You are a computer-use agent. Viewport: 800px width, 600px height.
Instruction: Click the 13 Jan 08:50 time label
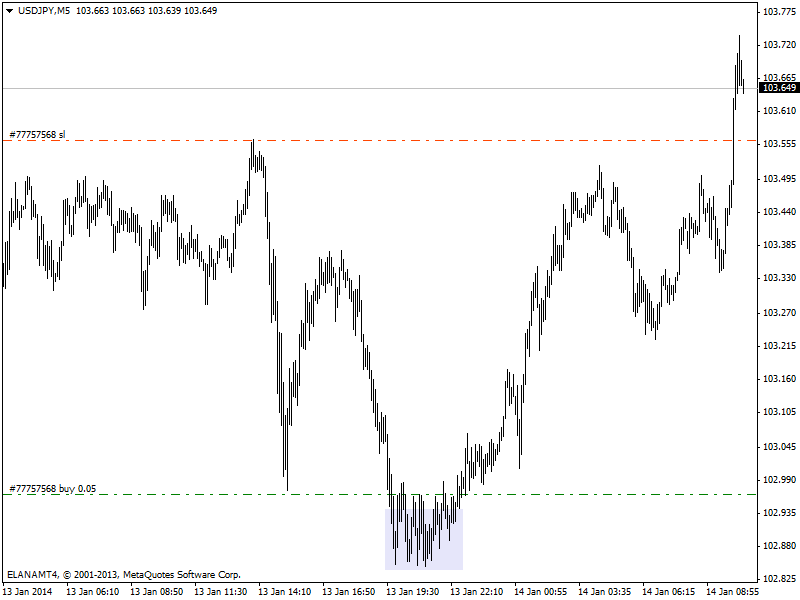tap(157, 592)
